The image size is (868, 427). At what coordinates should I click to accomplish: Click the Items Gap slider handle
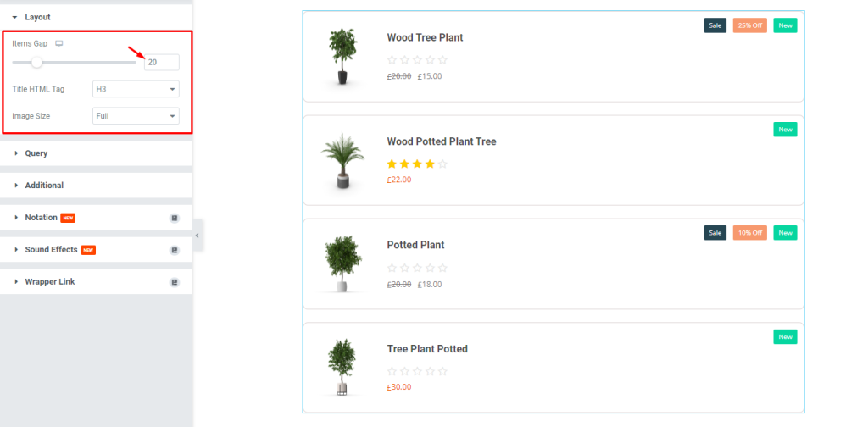click(36, 62)
